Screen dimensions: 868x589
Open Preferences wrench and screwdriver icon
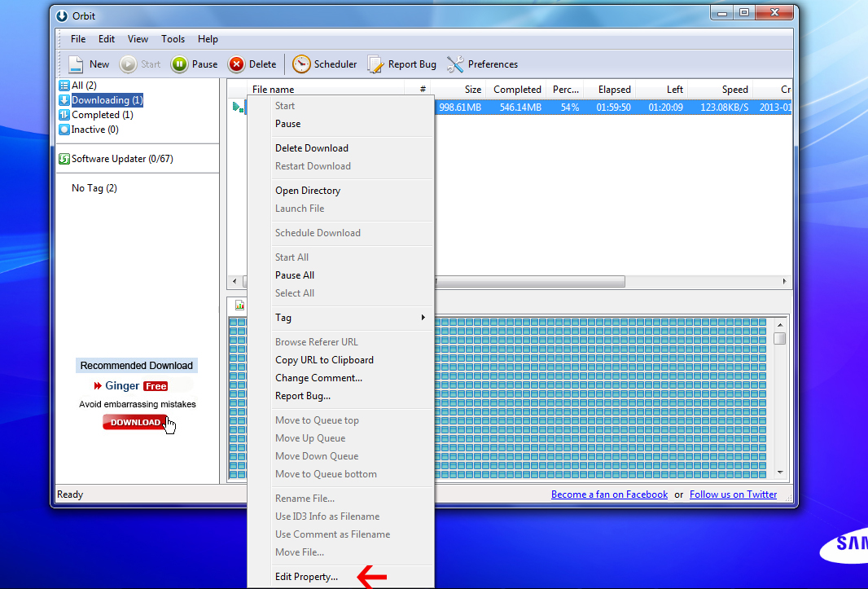tap(455, 64)
